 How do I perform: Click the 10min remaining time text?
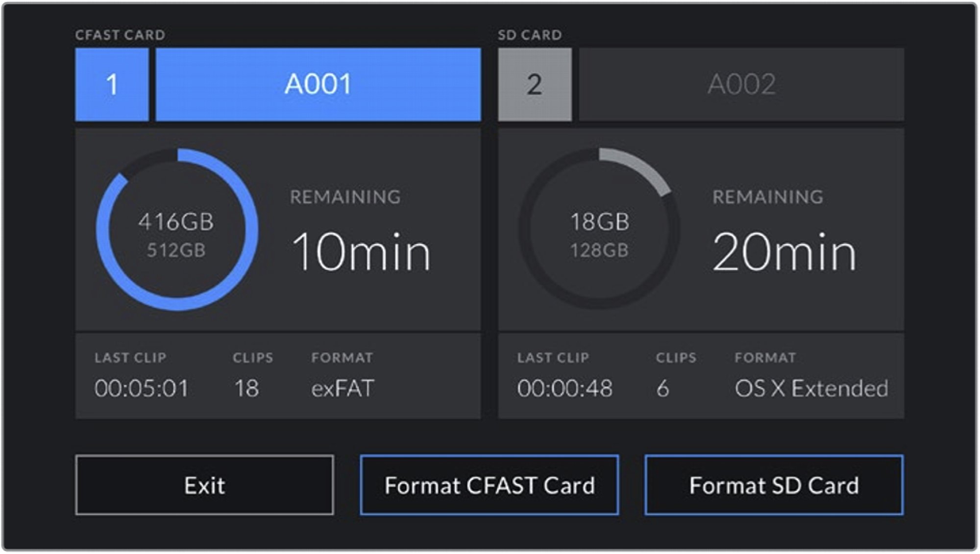pos(361,252)
